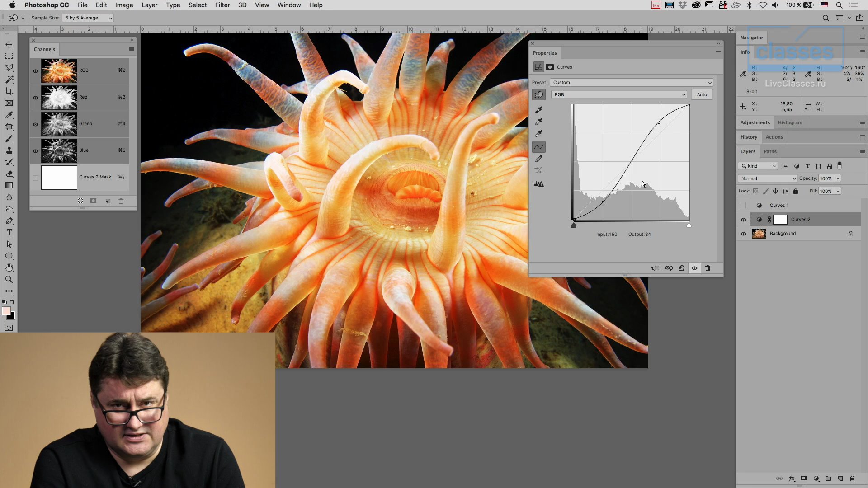Click the Curves black point input slider

[574, 225]
